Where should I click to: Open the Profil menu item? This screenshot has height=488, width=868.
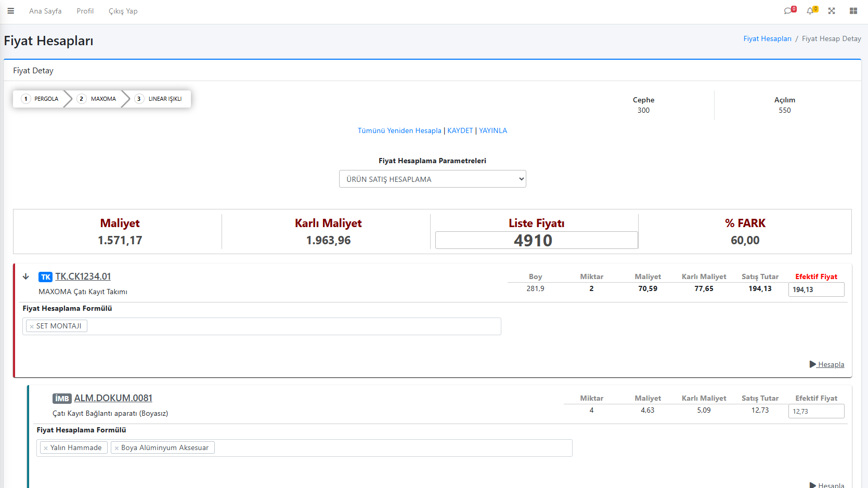click(x=85, y=11)
